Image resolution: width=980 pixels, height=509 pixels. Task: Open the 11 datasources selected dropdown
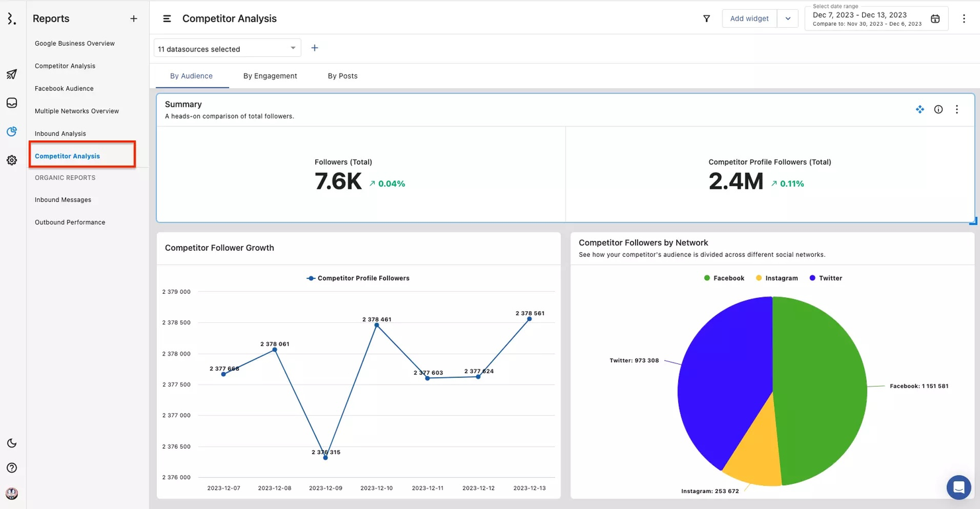coord(226,48)
